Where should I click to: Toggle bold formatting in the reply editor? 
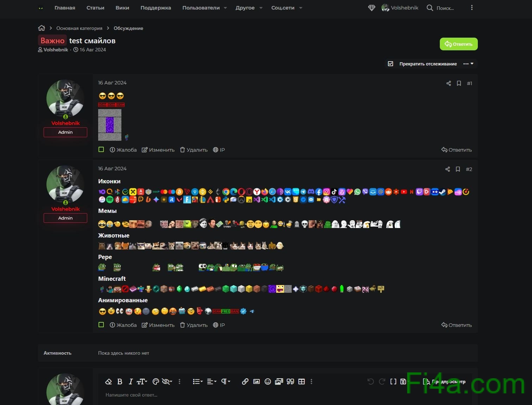(120, 381)
